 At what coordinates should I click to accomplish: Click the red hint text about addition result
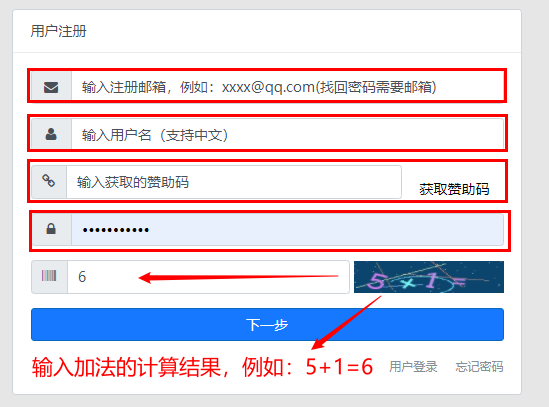(x=202, y=367)
